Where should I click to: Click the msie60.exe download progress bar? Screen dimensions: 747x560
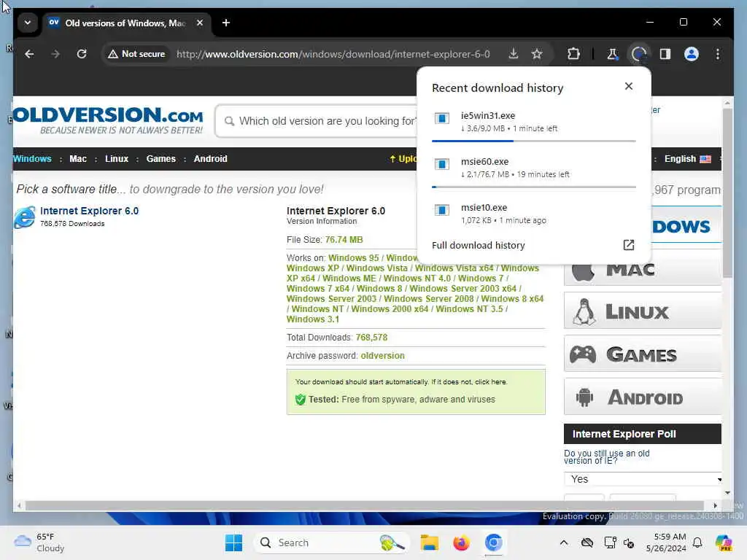coord(533,187)
